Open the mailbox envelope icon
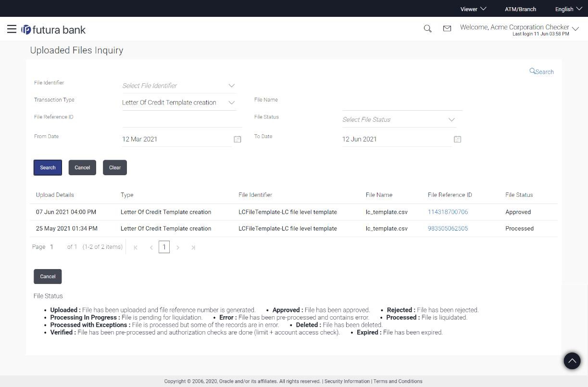 coord(447,29)
